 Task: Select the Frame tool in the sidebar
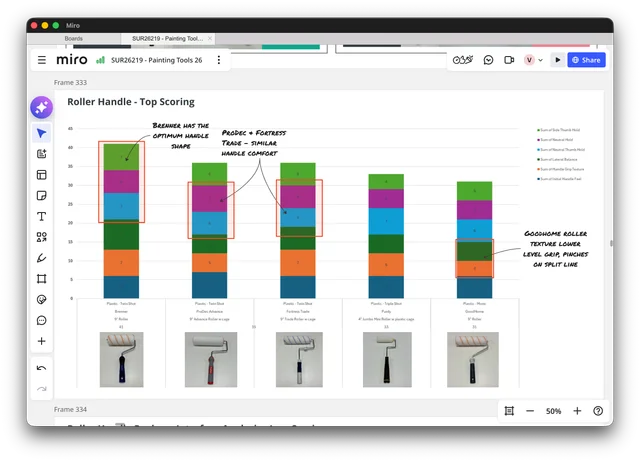click(42, 279)
